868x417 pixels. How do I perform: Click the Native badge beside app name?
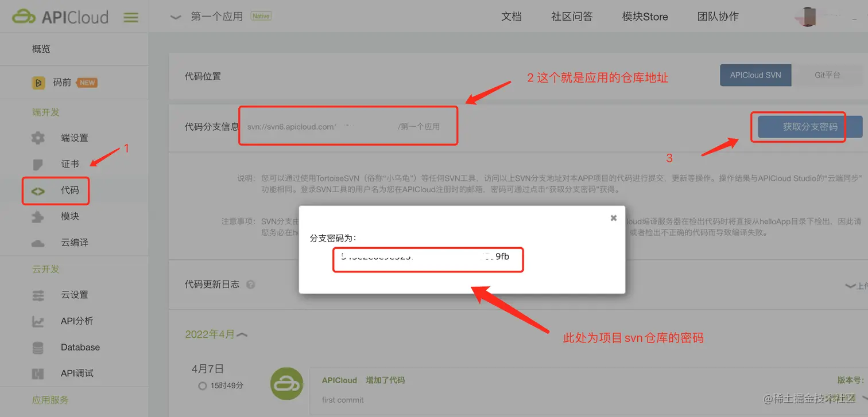(x=261, y=16)
